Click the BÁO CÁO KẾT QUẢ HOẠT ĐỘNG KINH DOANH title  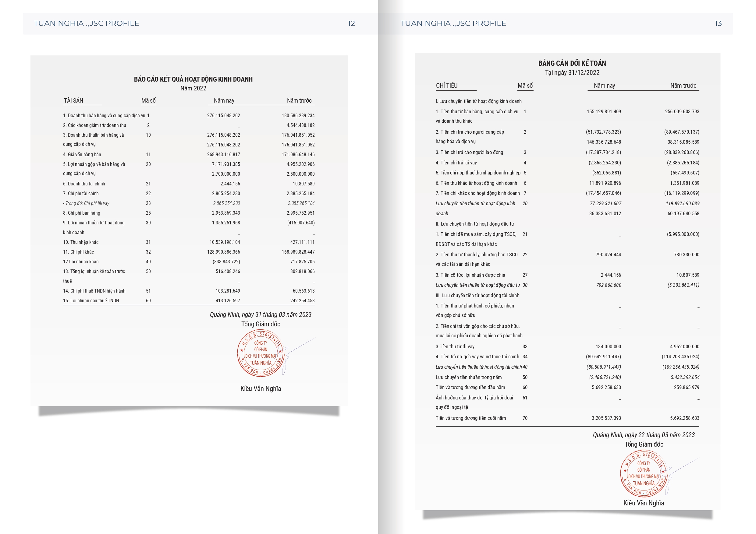(193, 79)
